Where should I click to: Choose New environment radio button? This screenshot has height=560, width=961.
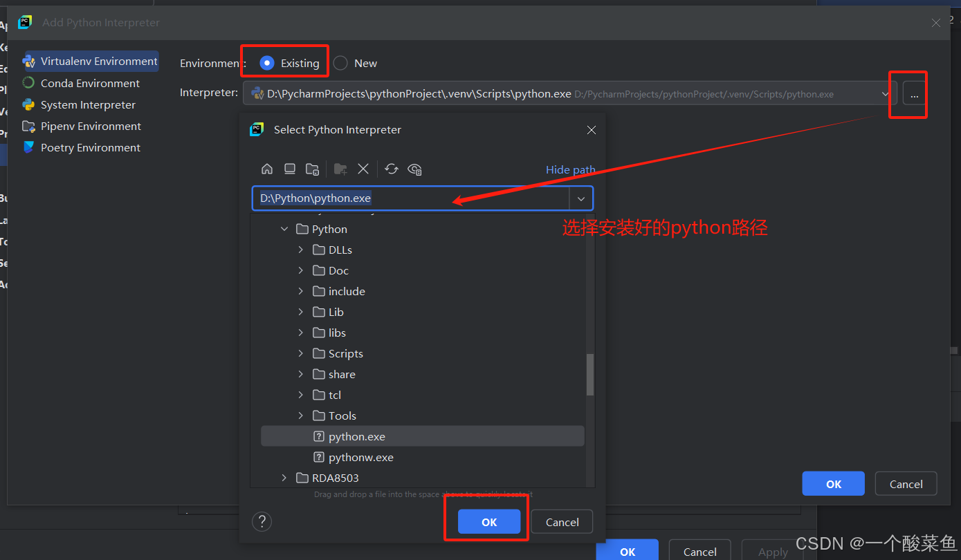(x=340, y=63)
